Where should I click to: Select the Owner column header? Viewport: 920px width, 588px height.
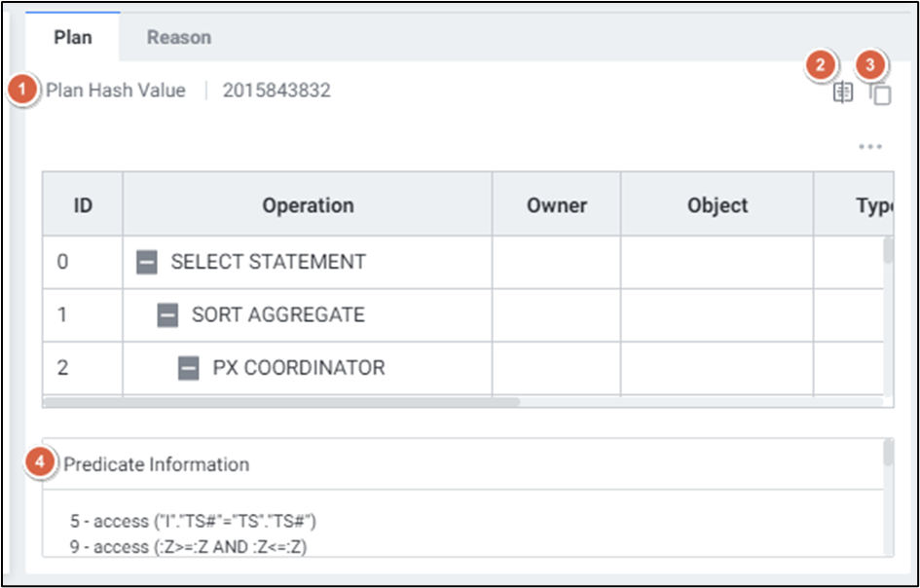click(556, 205)
